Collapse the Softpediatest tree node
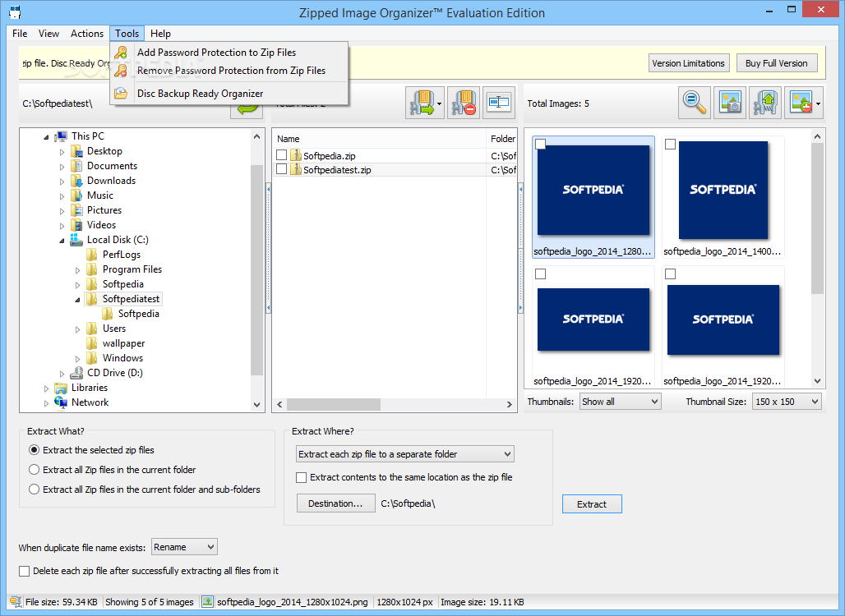The image size is (845, 616). 77,300
